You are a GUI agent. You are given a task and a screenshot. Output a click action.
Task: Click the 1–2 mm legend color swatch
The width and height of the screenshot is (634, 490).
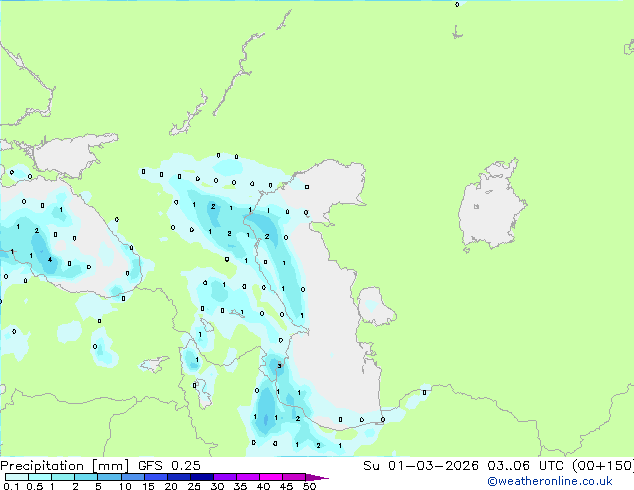(x=63, y=477)
